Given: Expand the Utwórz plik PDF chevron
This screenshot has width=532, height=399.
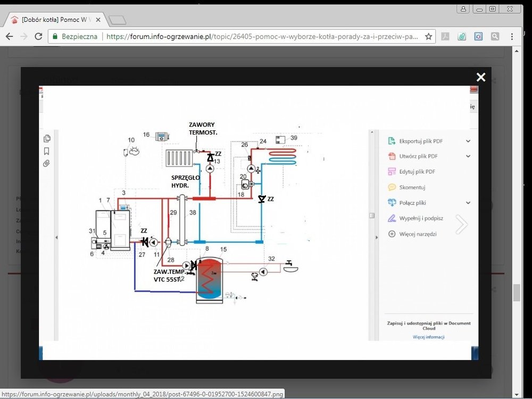Looking at the screenshot, I should (468, 156).
